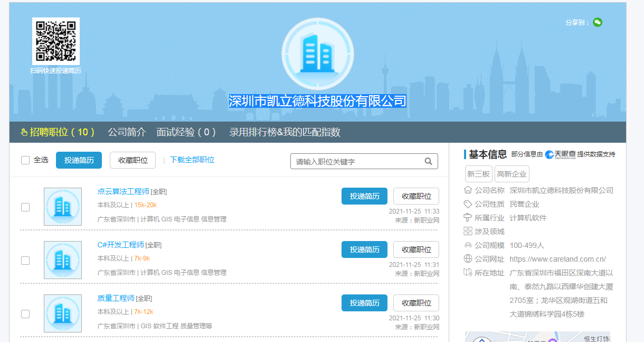Open the company website careland.com.cn link
Screen dimensions: 644x342
(557, 259)
